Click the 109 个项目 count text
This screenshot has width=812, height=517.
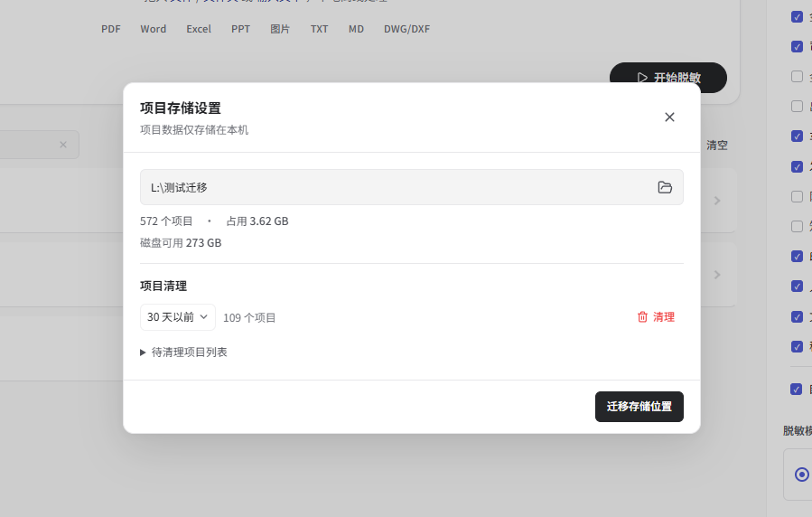249,317
